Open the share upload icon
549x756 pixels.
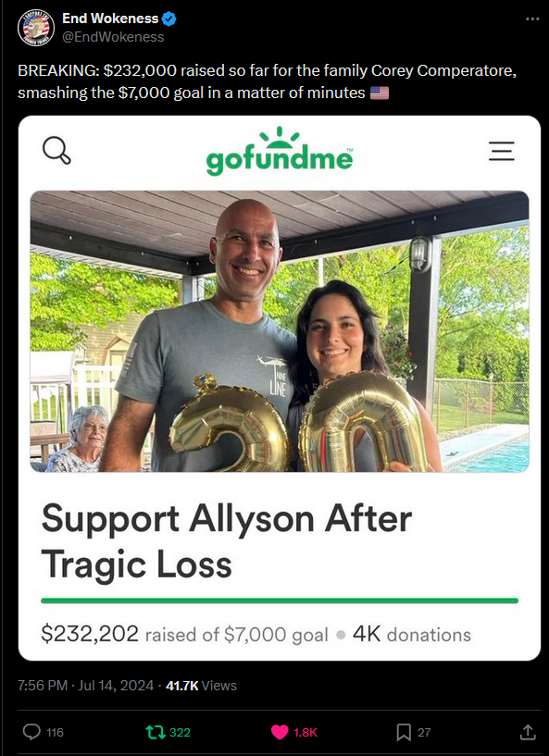(528, 732)
